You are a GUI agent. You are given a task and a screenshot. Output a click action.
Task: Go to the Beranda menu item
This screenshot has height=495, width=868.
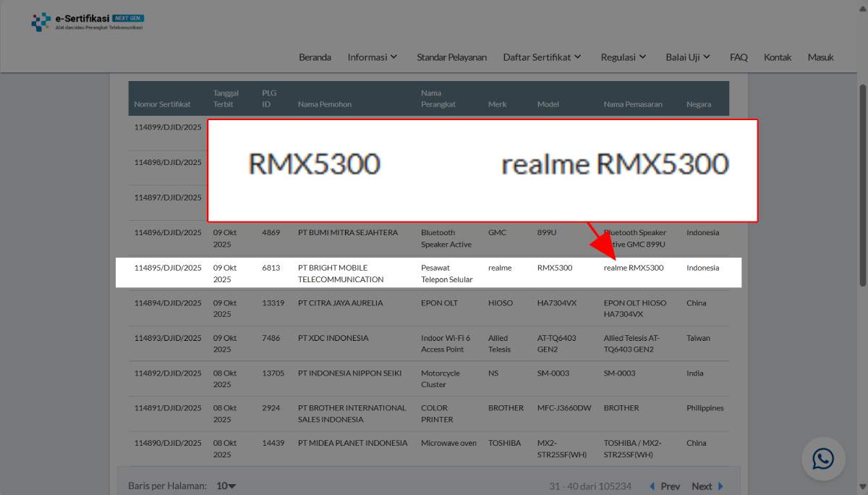(315, 57)
